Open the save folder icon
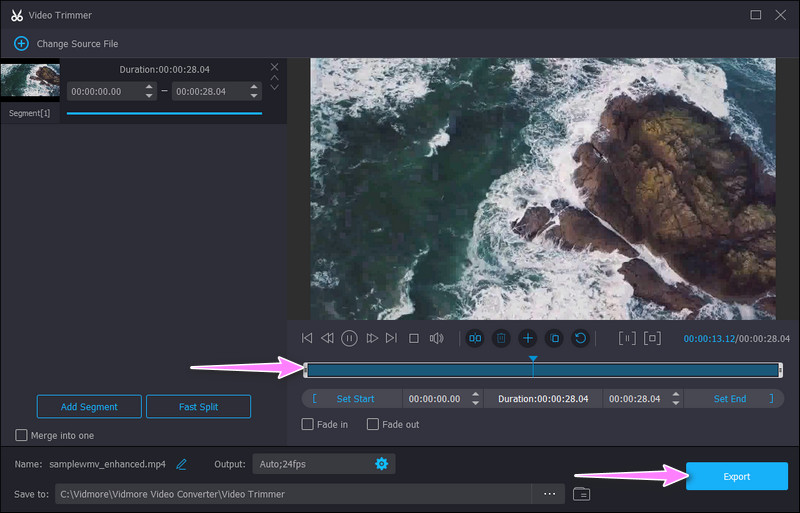Viewport: 800px width, 513px height. [x=582, y=494]
